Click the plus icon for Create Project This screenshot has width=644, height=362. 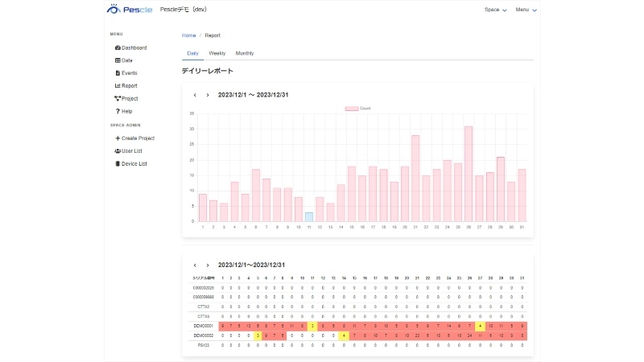[118, 138]
